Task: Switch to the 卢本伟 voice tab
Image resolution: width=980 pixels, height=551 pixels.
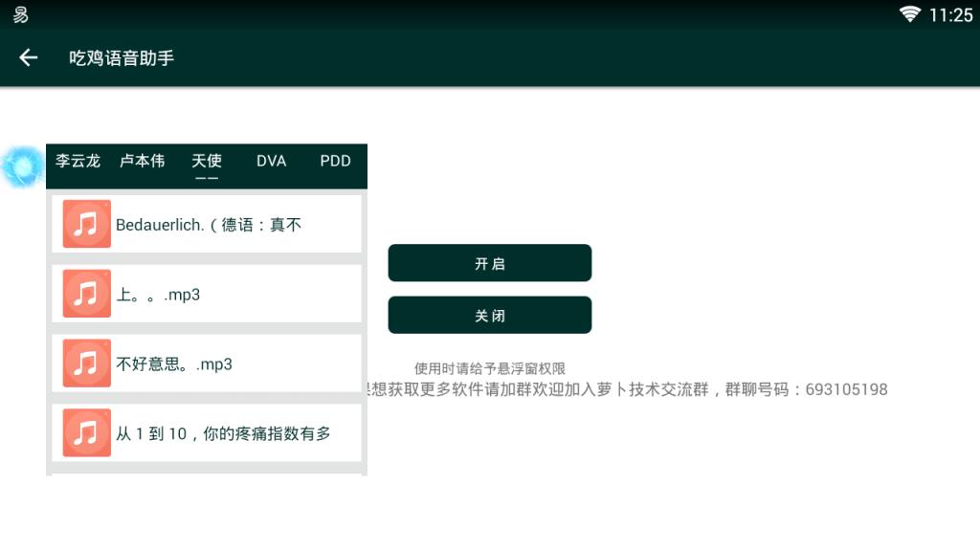Action: point(142,162)
